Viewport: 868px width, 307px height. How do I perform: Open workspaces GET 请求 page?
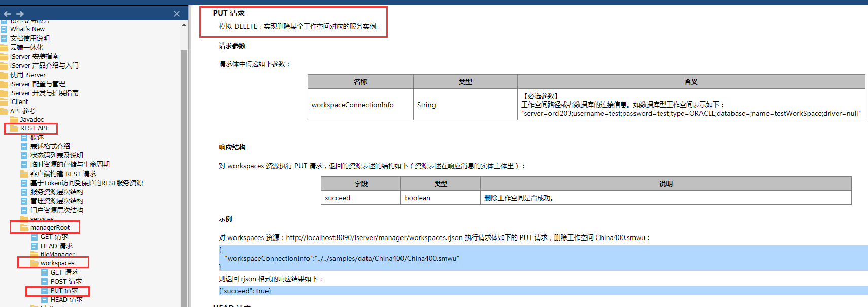tap(64, 272)
